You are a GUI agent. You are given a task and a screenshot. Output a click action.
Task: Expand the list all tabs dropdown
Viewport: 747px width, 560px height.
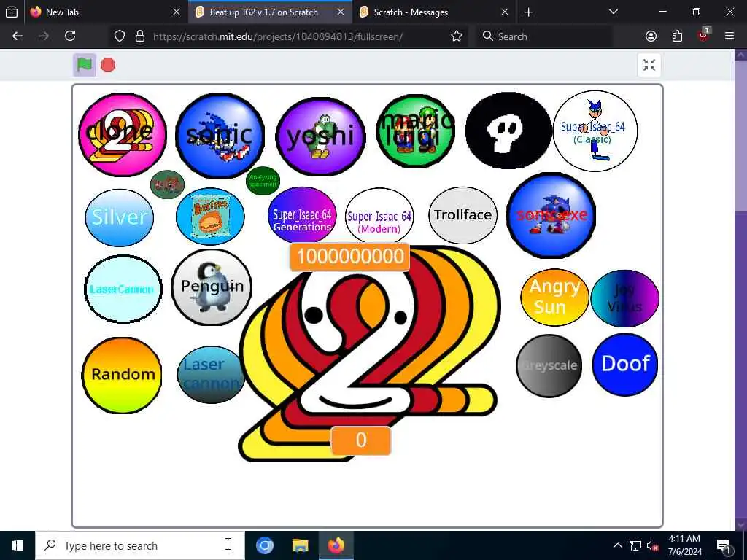pos(614,12)
